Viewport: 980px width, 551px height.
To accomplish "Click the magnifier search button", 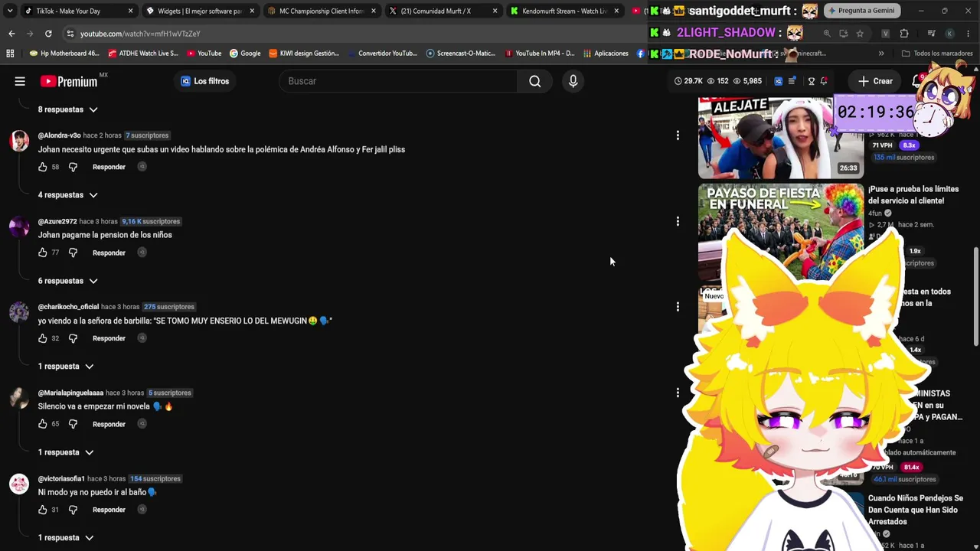I will 535,81.
